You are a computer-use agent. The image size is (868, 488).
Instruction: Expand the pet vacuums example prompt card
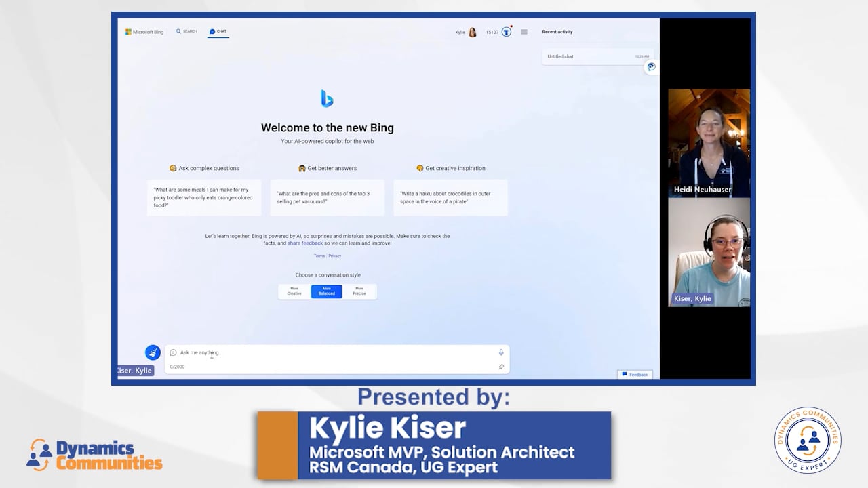click(x=328, y=197)
